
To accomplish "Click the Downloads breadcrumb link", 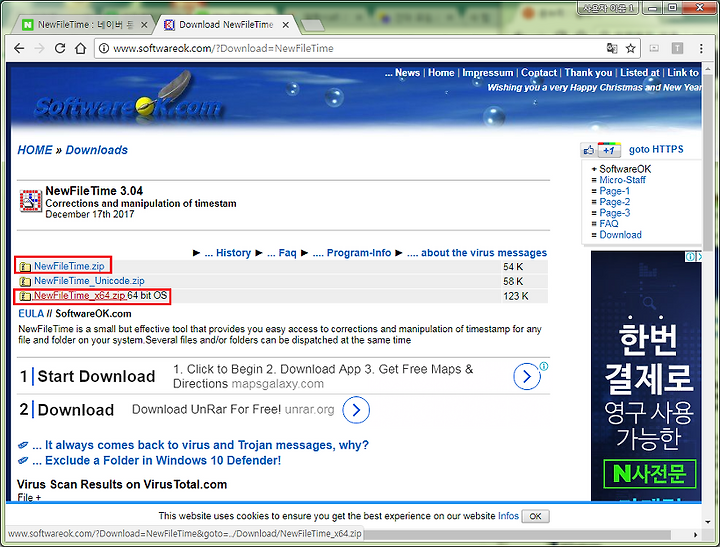I will pyautogui.click(x=96, y=150).
